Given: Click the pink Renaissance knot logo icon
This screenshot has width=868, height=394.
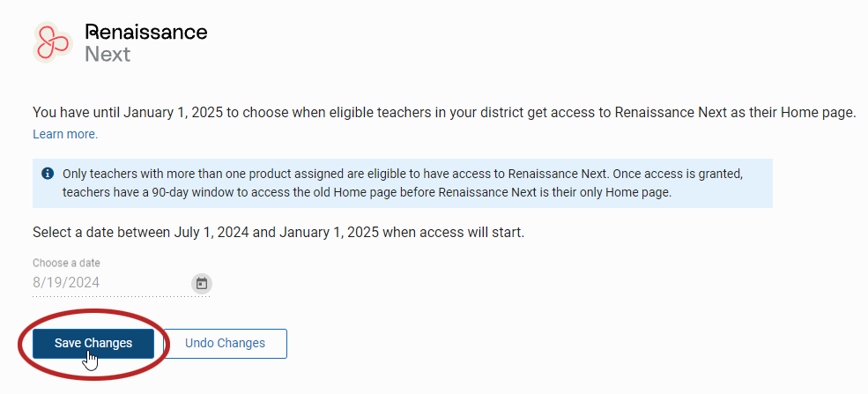Looking at the screenshot, I should tap(53, 42).
